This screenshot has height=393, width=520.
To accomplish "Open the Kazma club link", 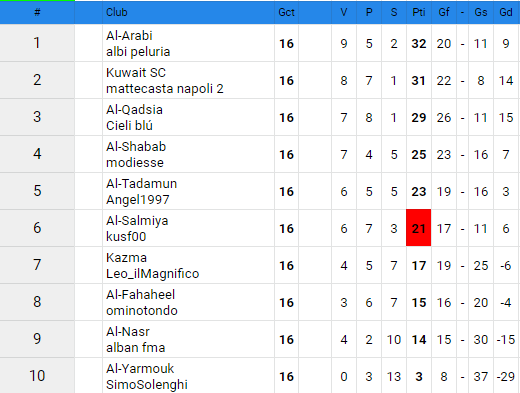I will click(x=126, y=258).
